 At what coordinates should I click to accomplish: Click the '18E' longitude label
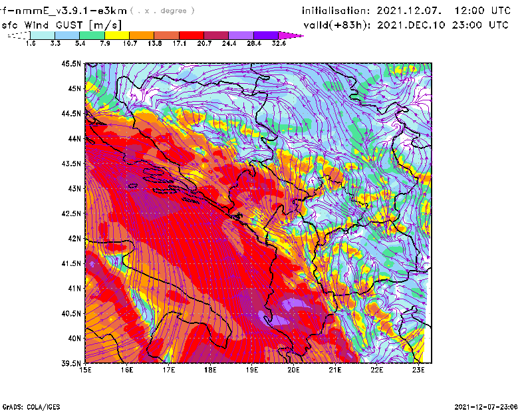pos(210,370)
